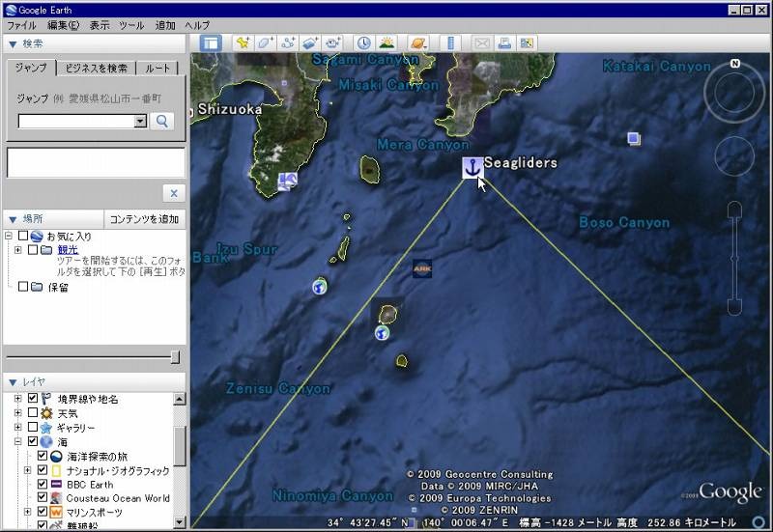The image size is (773, 532).
Task: Click the globe marker beside the lower island
Action: pos(382,333)
